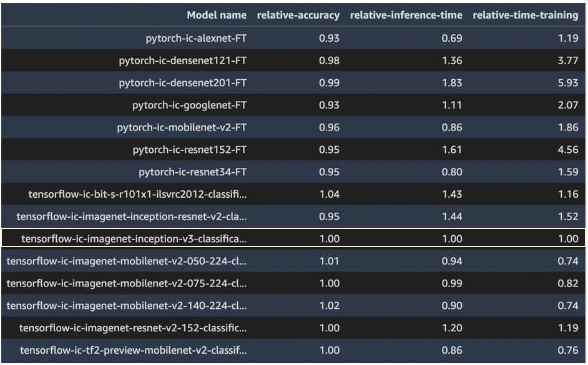Click resnet34 training time value 1.59
Viewport: 588px width, 365px height.
568,172
